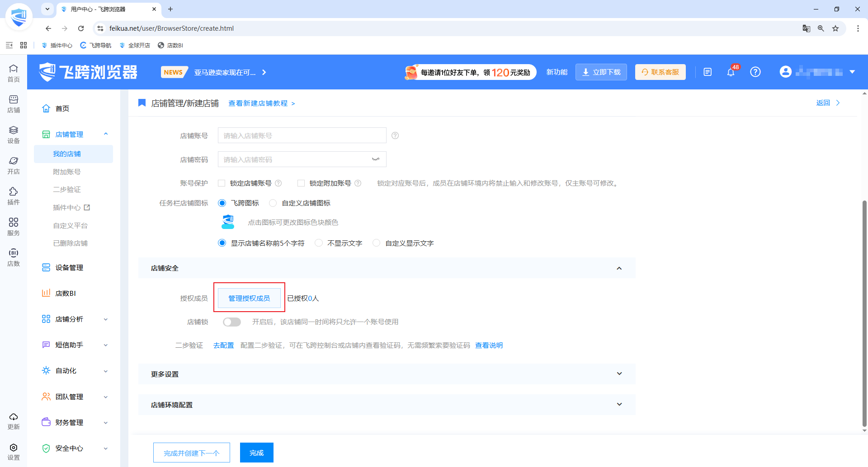Click the 店铺账号 input field
Viewport: 868px width, 467px height.
click(x=302, y=135)
